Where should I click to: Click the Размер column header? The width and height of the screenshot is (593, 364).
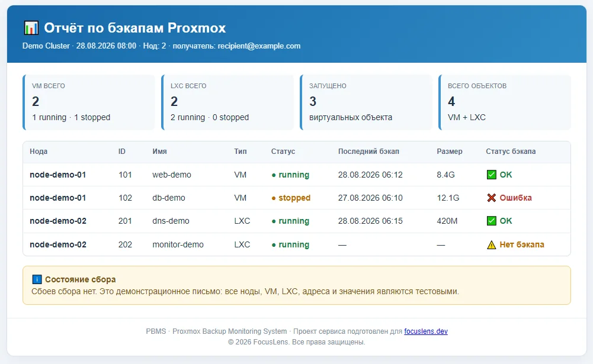449,151
